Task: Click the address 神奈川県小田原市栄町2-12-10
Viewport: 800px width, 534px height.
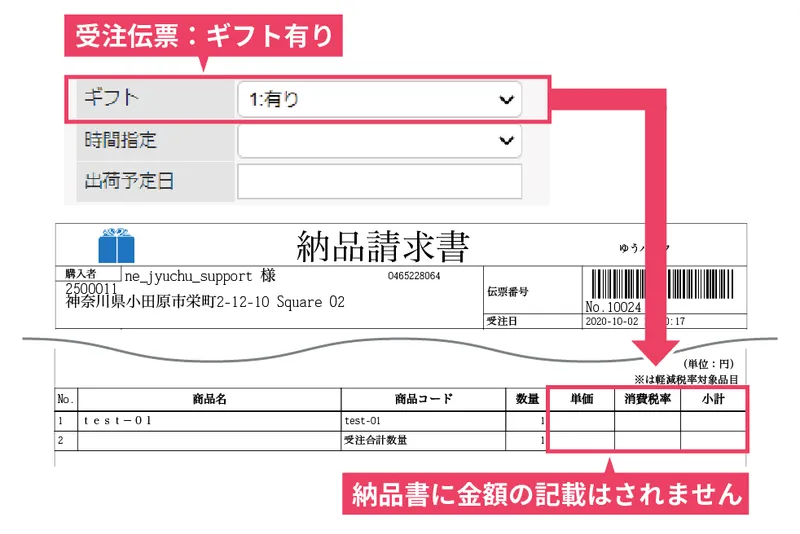Action: (x=167, y=302)
